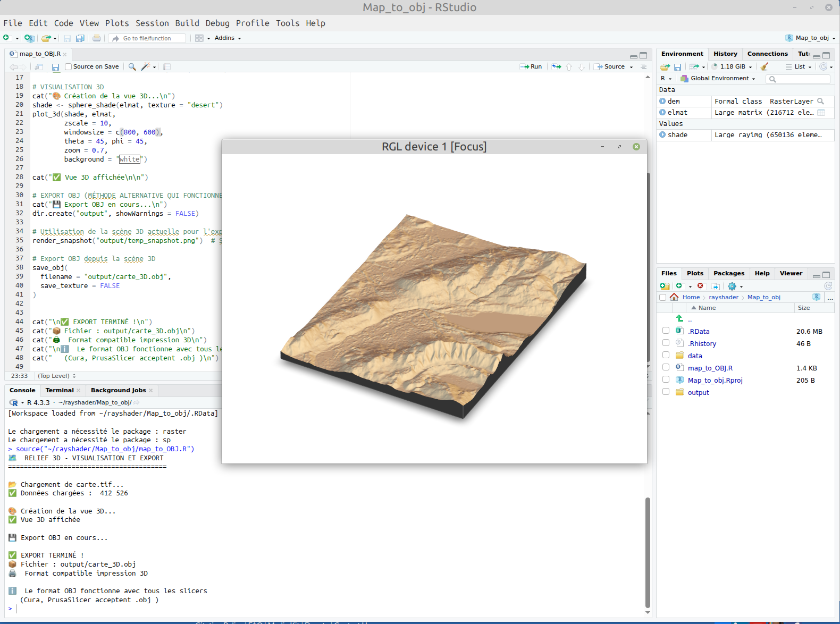840x624 pixels.
Task: Open the Global Environment dropdown
Action: click(722, 79)
